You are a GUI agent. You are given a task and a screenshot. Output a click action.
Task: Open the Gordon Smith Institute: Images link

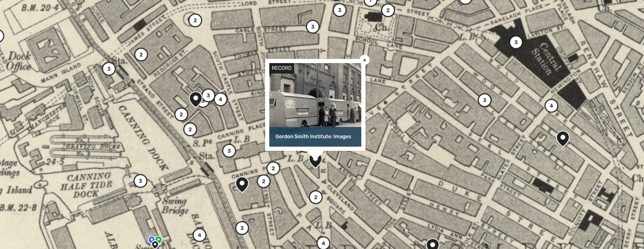point(313,137)
